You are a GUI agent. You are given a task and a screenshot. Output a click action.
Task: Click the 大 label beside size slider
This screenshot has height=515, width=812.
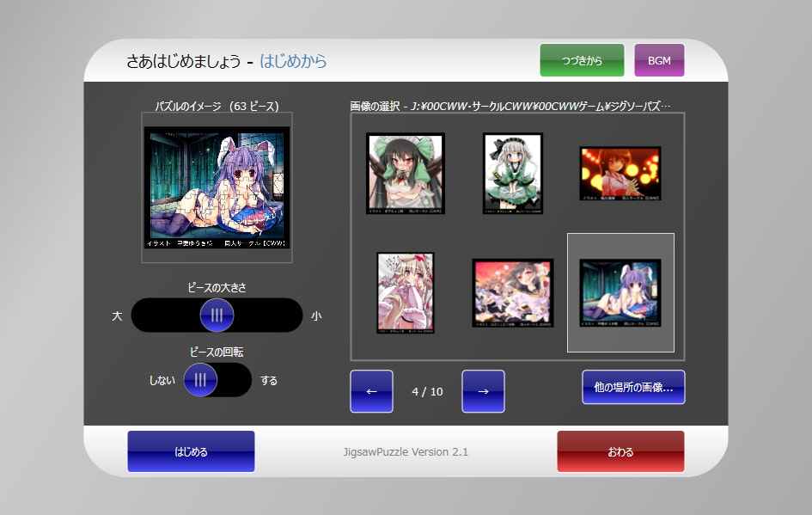(x=117, y=316)
